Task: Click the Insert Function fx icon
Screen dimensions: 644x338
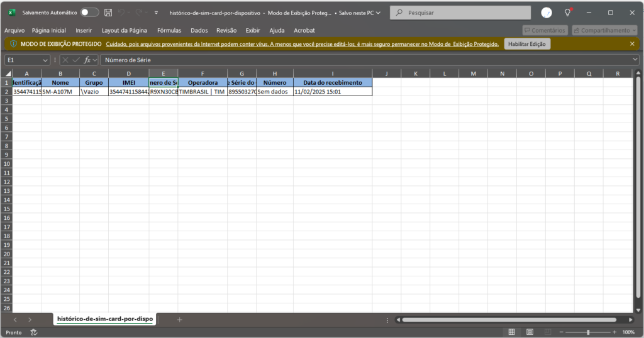Action: pos(87,60)
